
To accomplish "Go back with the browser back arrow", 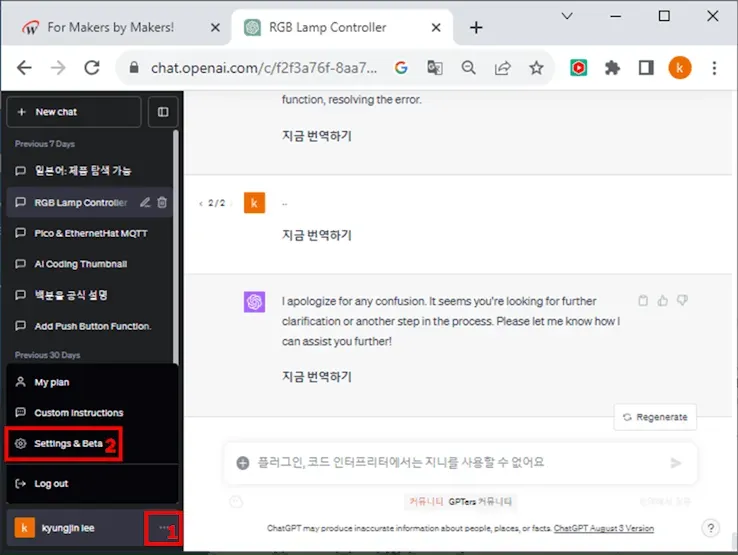I will coord(24,68).
